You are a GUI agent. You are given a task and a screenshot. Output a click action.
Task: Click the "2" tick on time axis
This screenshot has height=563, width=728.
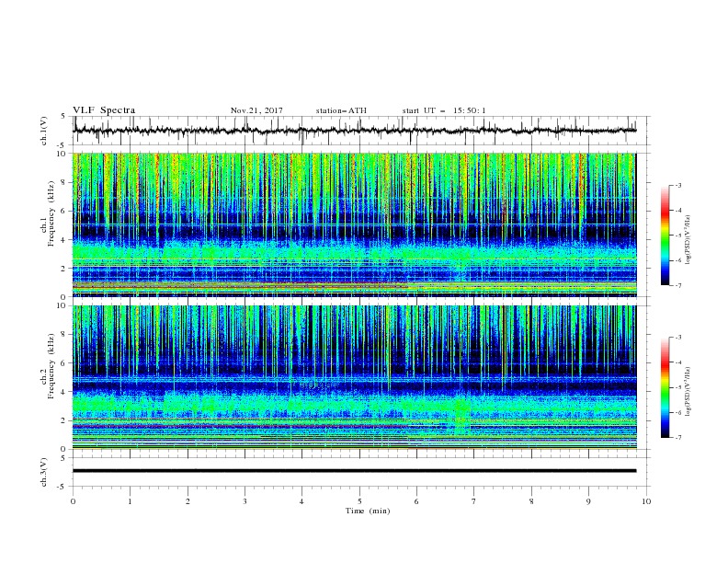point(188,501)
